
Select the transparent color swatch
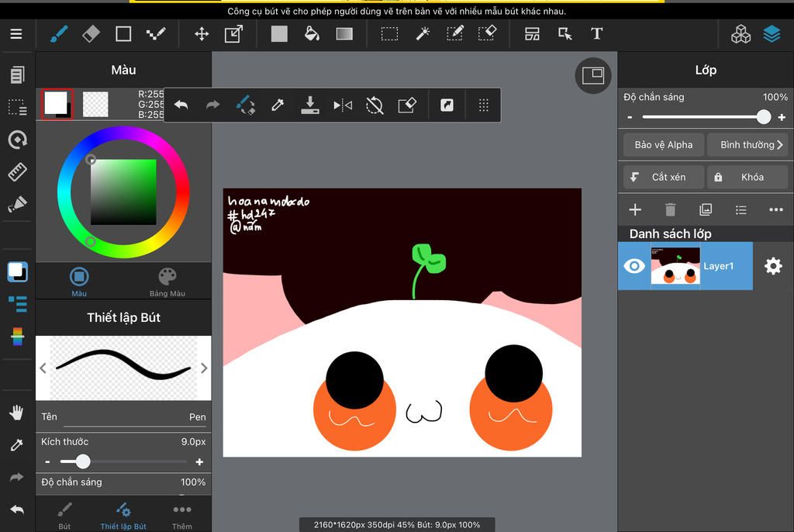pos(95,105)
